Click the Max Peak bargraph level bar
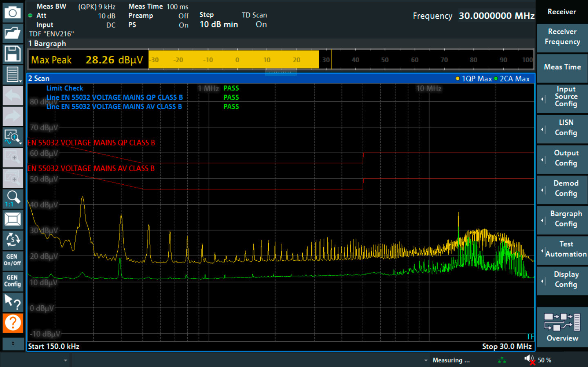This screenshot has width=588, height=367. 234,60
